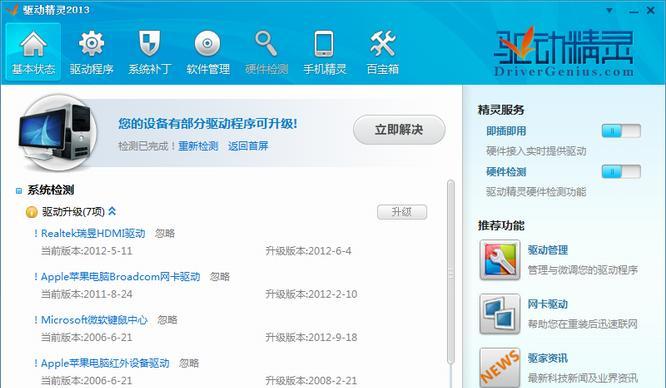Open the 百宝箱 tools icon
Image resolution: width=666 pixels, height=388 pixels.
click(x=383, y=43)
